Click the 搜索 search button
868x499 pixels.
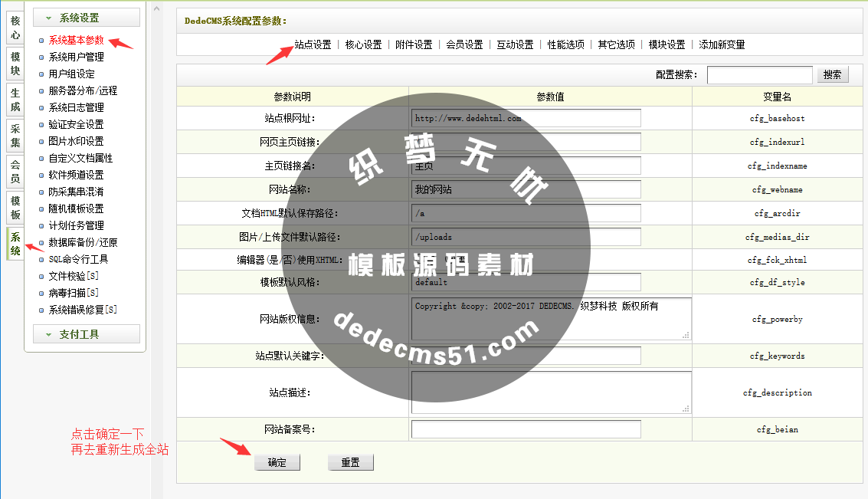831,74
